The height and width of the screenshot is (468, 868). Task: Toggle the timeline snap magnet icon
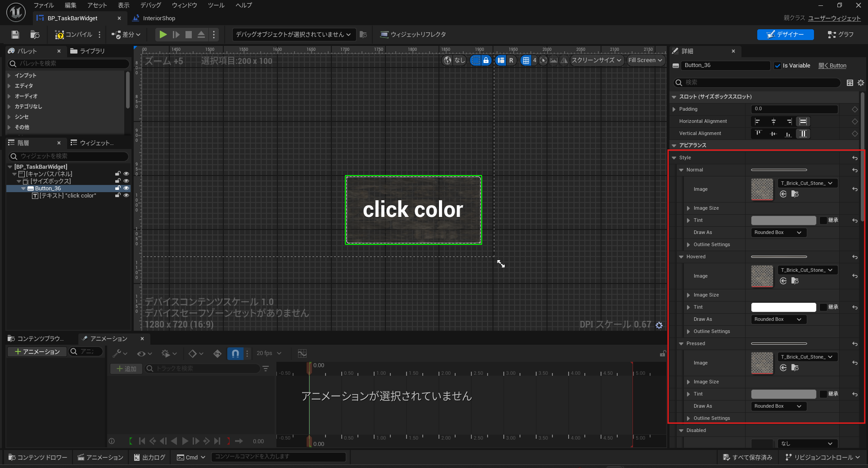(235, 354)
